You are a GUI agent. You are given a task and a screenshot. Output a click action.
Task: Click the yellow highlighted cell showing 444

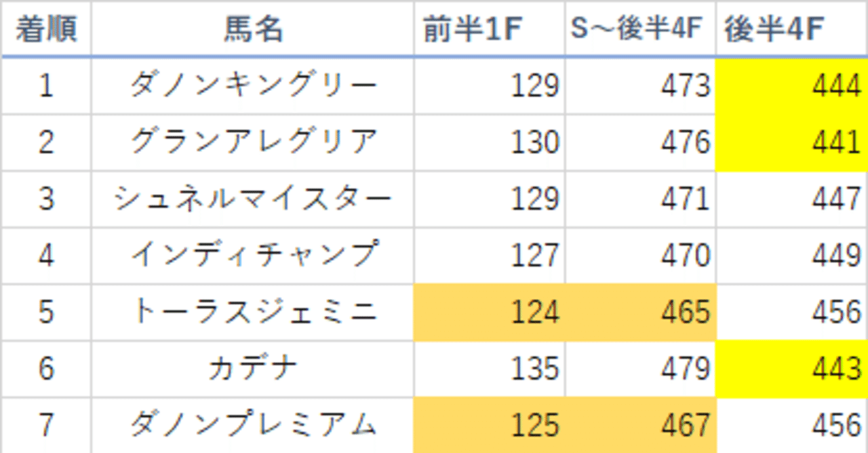coord(791,86)
